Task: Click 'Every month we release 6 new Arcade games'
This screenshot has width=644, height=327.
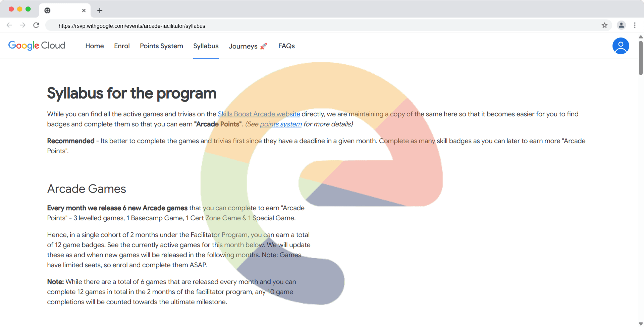Action: (117, 208)
